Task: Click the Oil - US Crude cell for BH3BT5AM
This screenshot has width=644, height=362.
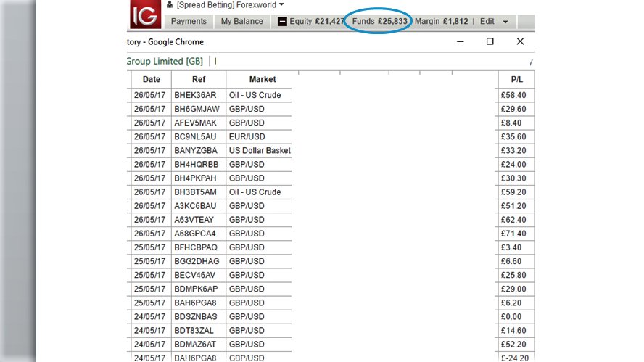Action: click(x=255, y=192)
